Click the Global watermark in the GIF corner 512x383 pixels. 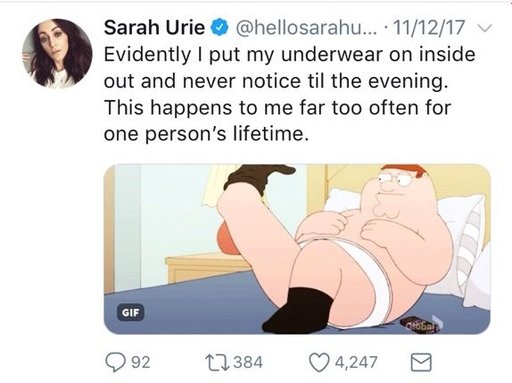[x=423, y=325]
